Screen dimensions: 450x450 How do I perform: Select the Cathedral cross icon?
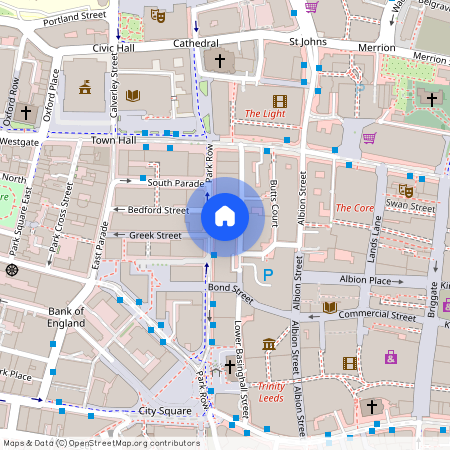click(220, 61)
